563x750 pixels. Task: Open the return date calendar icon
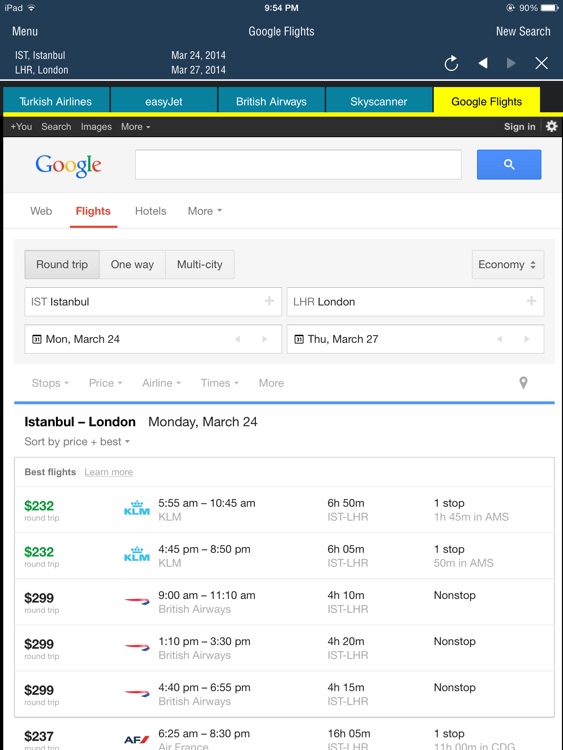(299, 339)
